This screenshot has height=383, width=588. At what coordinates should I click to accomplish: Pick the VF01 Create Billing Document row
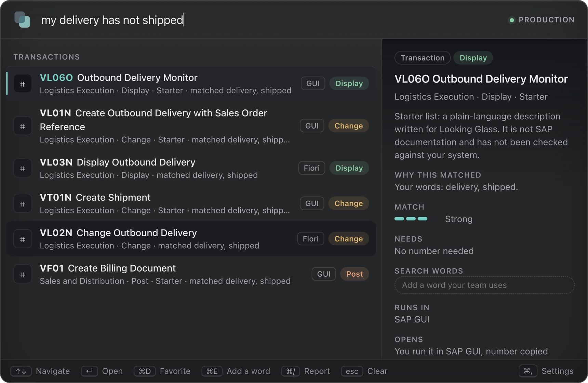click(x=191, y=274)
